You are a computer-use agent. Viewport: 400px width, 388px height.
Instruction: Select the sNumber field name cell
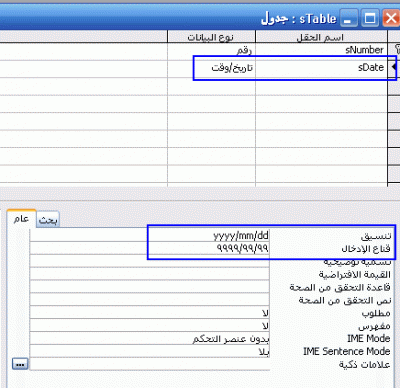[x=321, y=51]
